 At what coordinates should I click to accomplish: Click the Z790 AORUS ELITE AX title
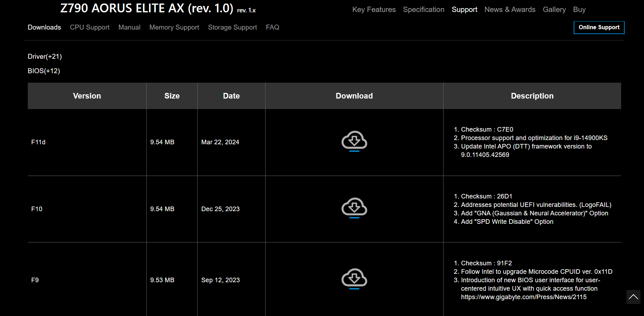(147, 8)
